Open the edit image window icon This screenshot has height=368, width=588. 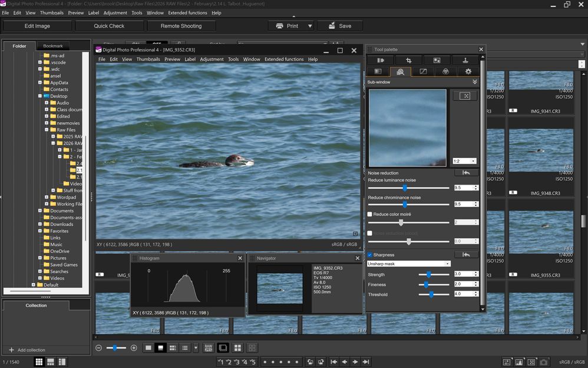coord(223,348)
